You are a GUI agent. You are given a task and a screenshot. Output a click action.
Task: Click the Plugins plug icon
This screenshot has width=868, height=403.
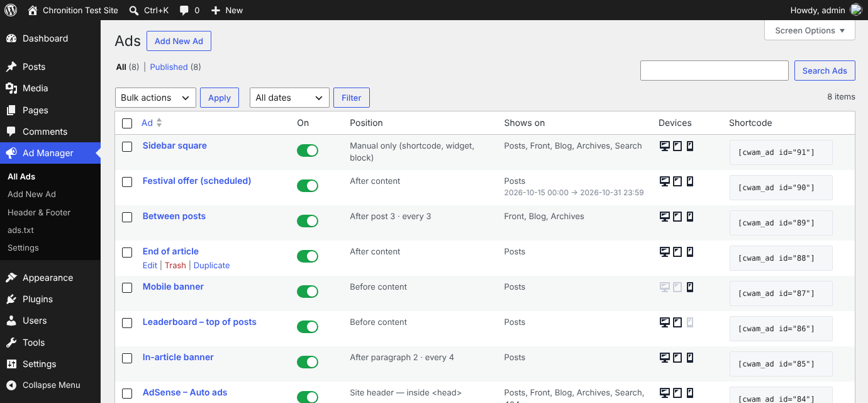pos(11,299)
